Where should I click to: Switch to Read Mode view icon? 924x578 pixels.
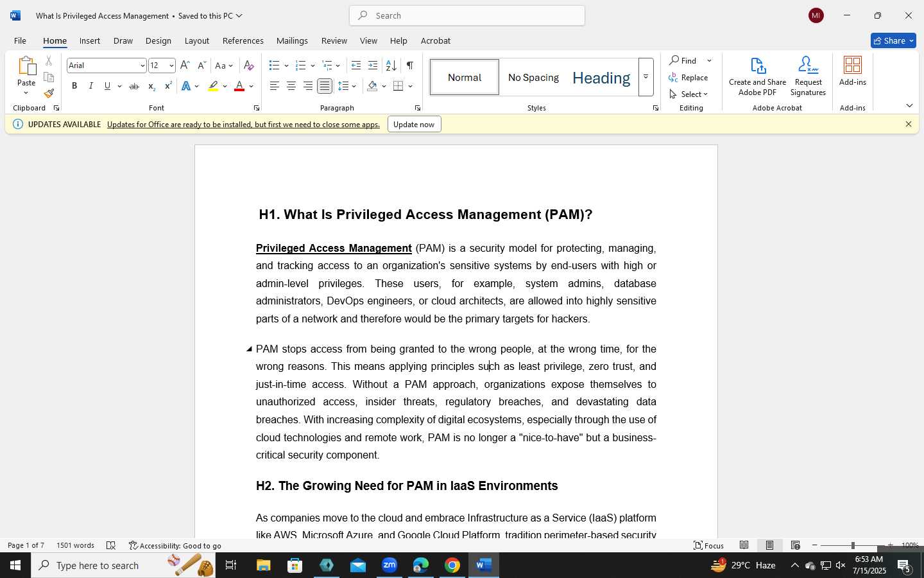point(744,545)
